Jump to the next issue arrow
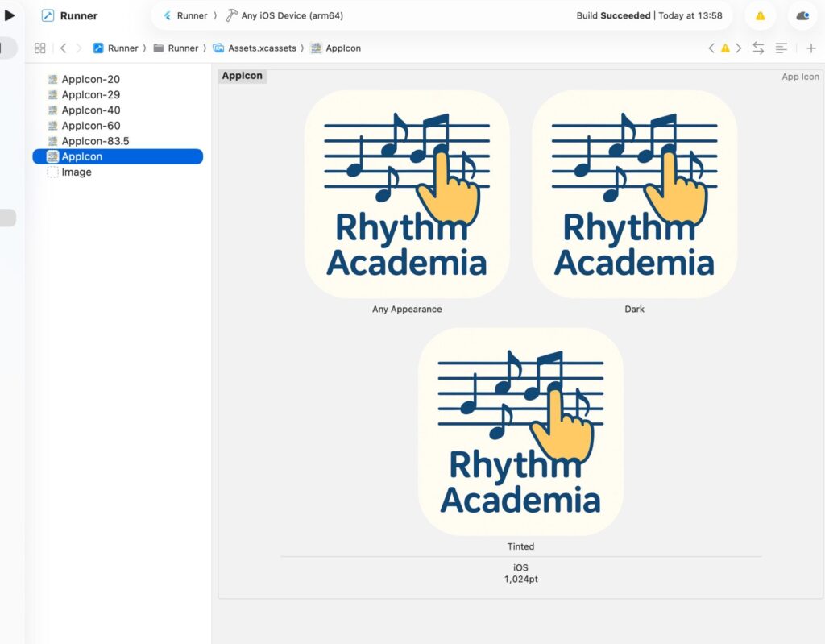The width and height of the screenshot is (825, 644). click(x=738, y=48)
